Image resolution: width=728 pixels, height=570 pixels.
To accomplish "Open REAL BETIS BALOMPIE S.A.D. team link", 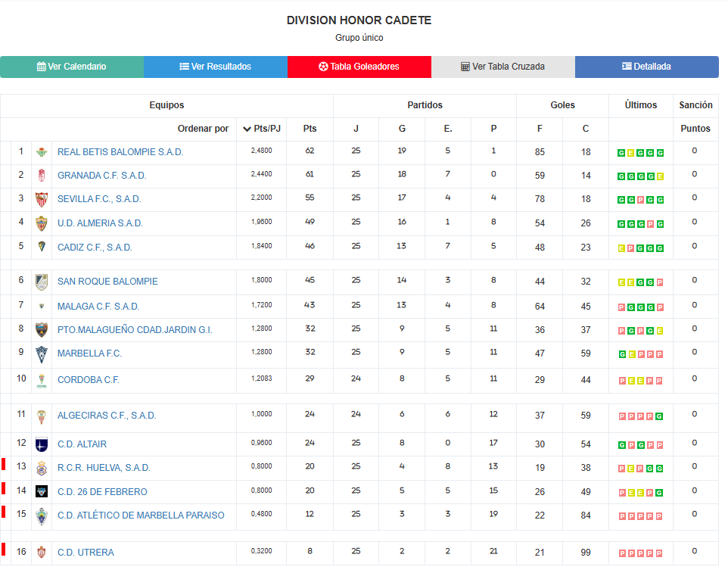I will click(120, 152).
